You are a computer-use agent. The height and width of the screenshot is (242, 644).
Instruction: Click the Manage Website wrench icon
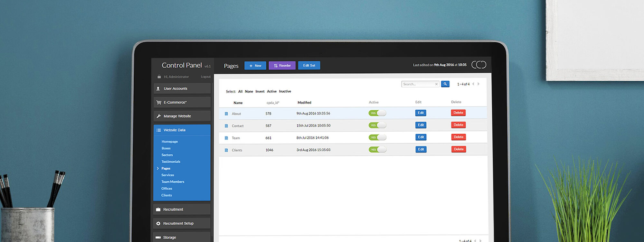(158, 116)
